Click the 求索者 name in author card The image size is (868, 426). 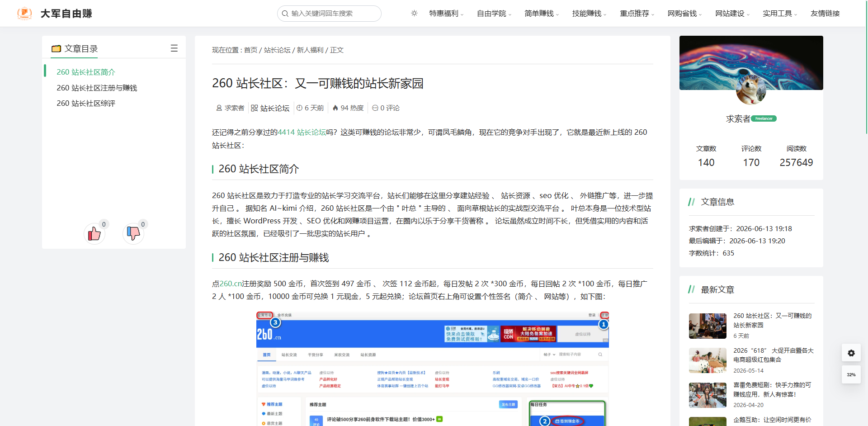click(x=738, y=118)
